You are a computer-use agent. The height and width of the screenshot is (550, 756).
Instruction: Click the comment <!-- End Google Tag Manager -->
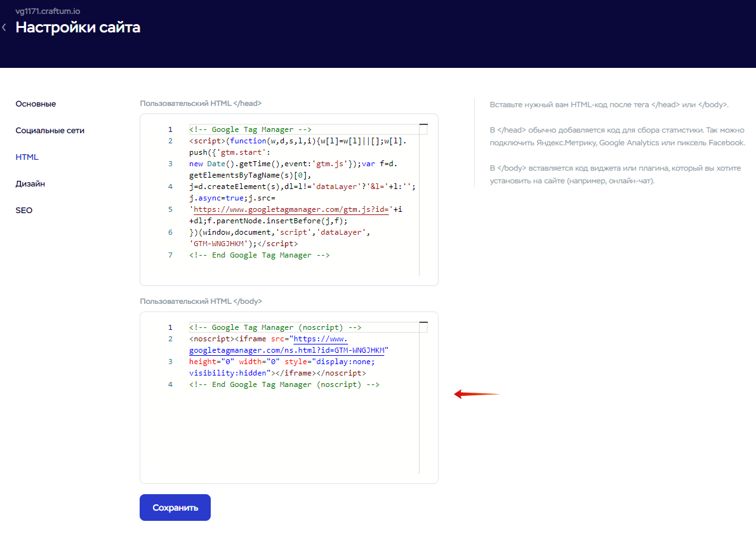point(260,255)
